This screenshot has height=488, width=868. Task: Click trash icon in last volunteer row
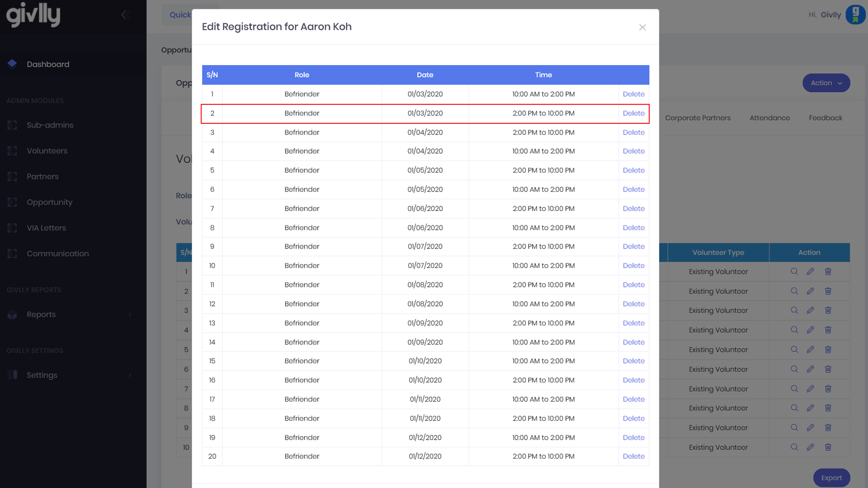click(828, 447)
